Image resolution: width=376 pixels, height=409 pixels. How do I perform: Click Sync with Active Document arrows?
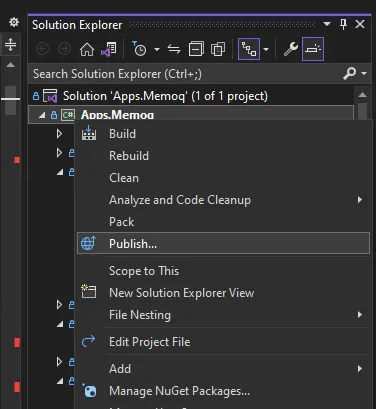(174, 49)
